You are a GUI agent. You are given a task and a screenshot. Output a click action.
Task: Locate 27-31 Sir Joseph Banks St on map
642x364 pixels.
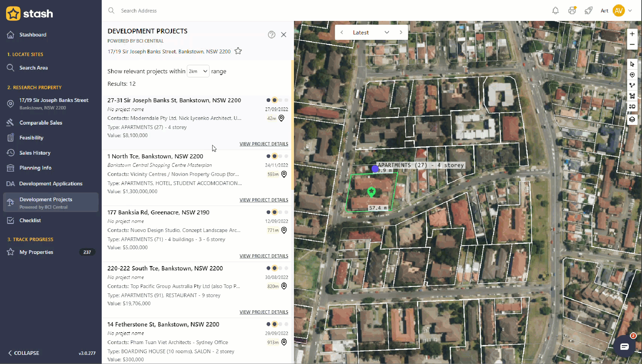click(281, 118)
